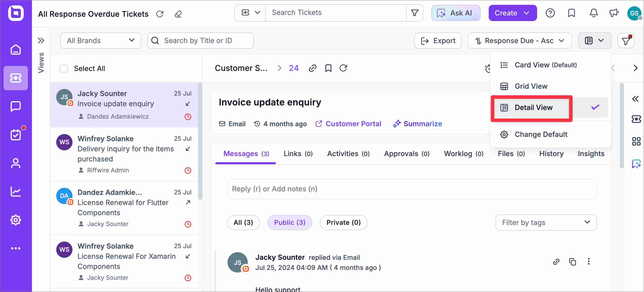
Task: Open Chat module in sidebar
Action: (x=16, y=106)
